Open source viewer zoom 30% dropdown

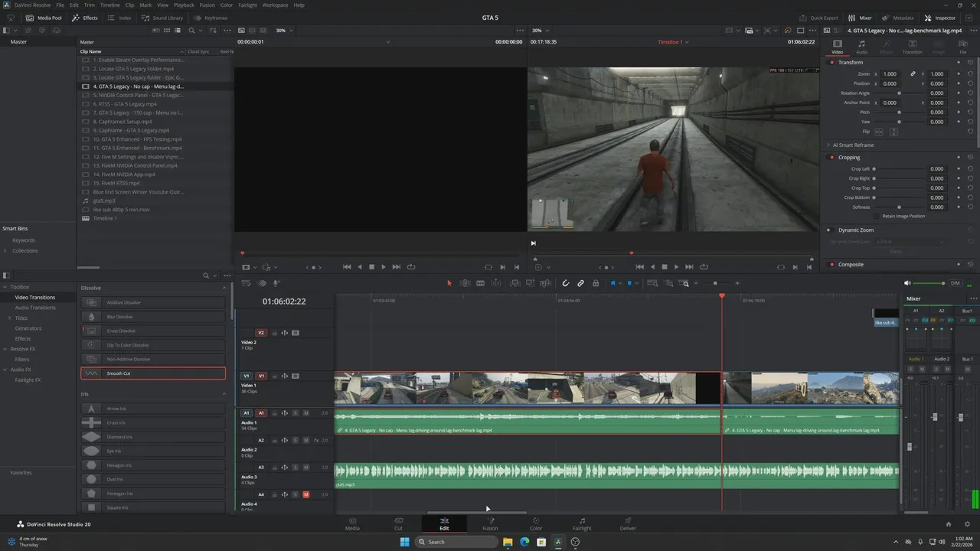click(x=284, y=31)
